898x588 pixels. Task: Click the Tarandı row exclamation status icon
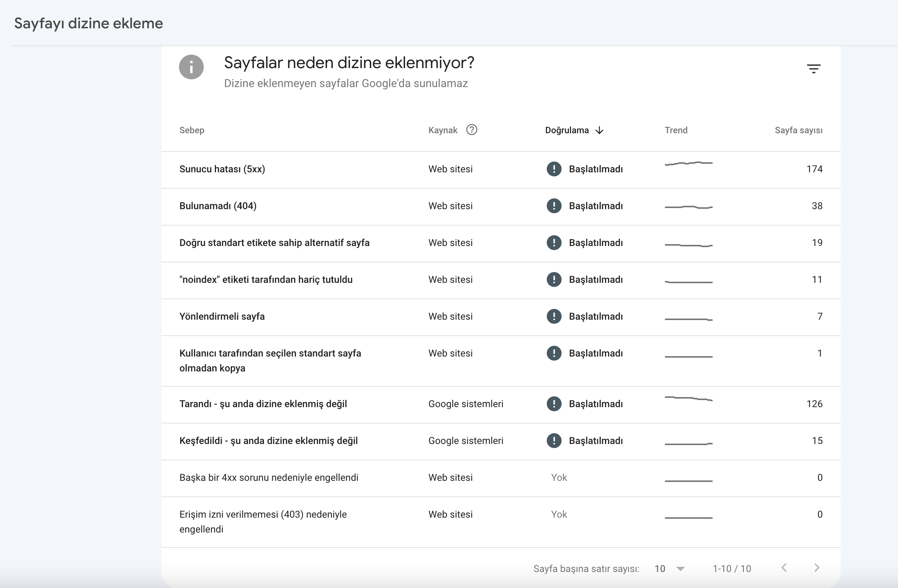point(554,404)
